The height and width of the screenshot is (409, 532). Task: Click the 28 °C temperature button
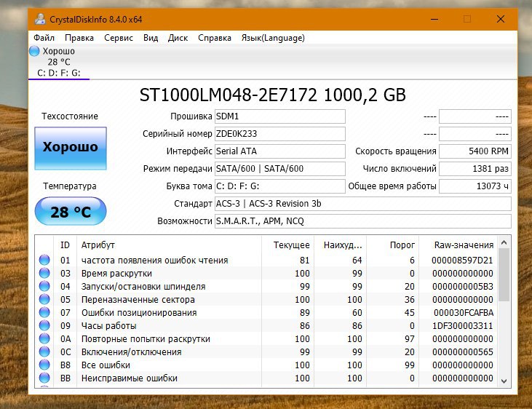click(x=71, y=211)
